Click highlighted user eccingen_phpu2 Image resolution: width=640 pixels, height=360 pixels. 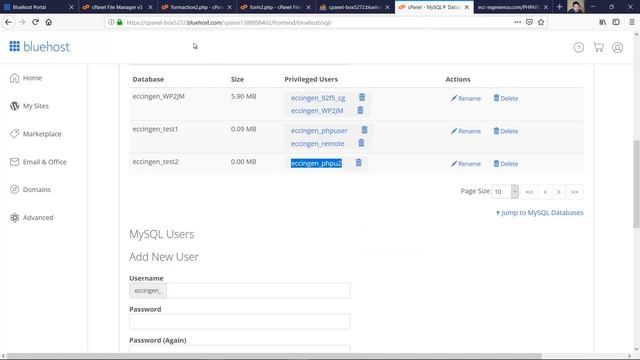click(316, 163)
